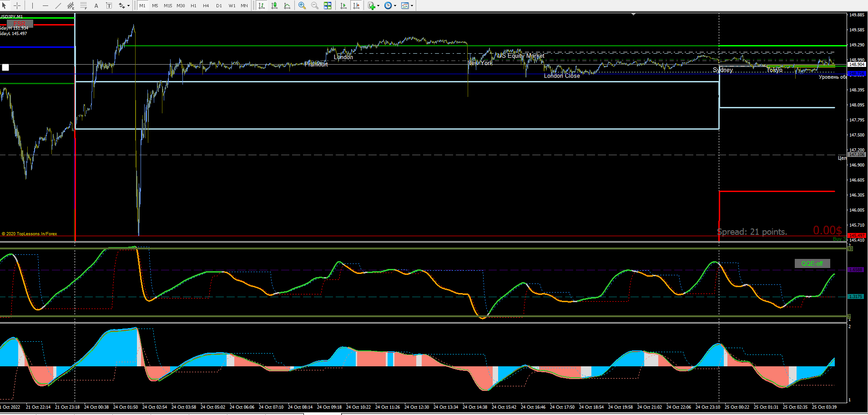Click the 1.3175 indicator level label
This screenshot has width=868, height=415.
tap(855, 297)
